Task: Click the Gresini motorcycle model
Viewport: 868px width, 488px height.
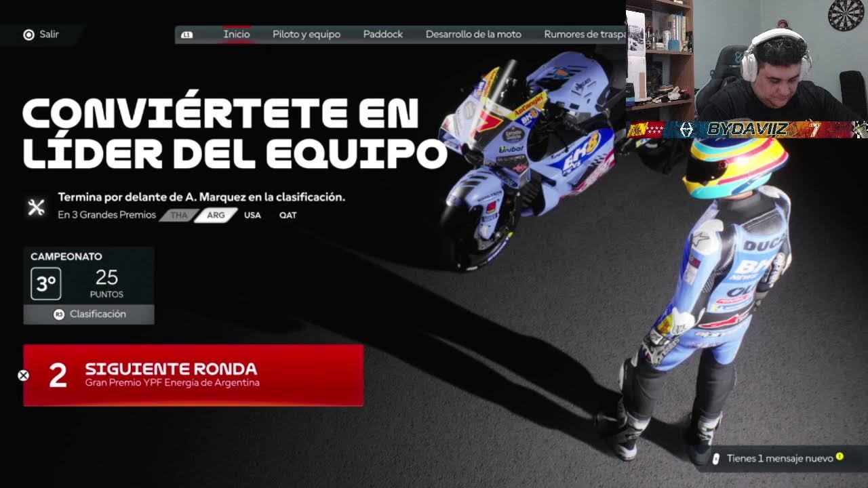Action: tap(529, 163)
